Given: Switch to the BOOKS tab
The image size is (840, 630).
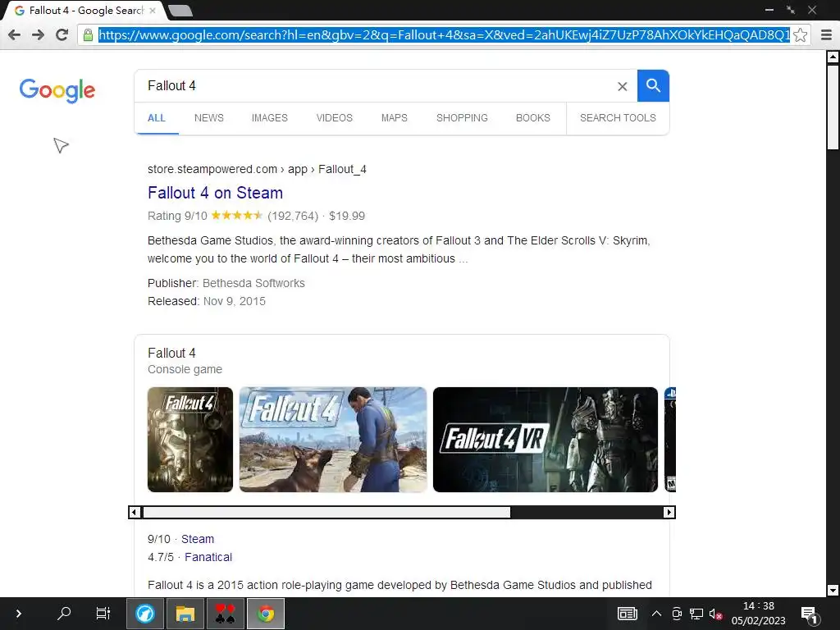Looking at the screenshot, I should click(533, 118).
